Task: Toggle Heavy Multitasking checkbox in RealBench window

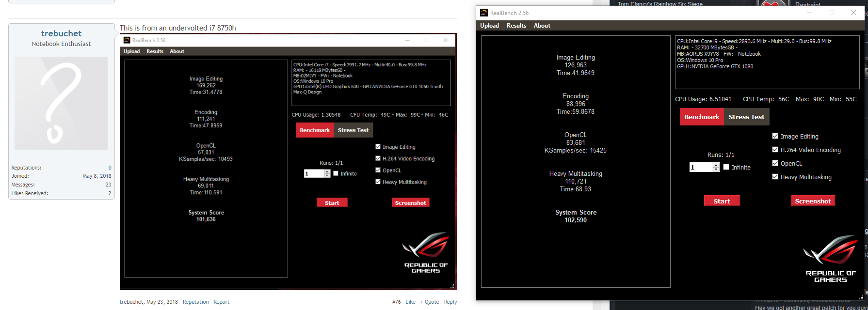Action: pos(775,177)
